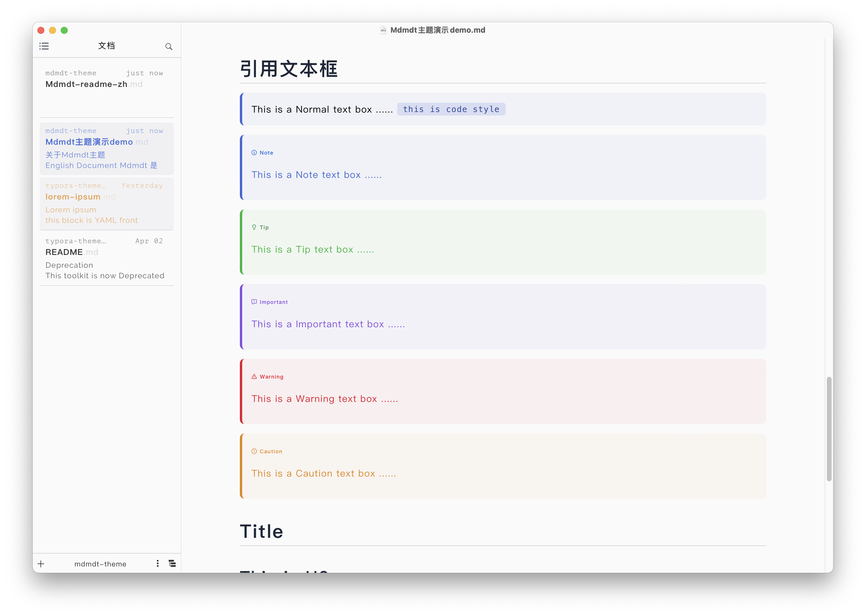Minimize the window with the yellow button
The image size is (866, 616).
pyautogui.click(x=53, y=30)
